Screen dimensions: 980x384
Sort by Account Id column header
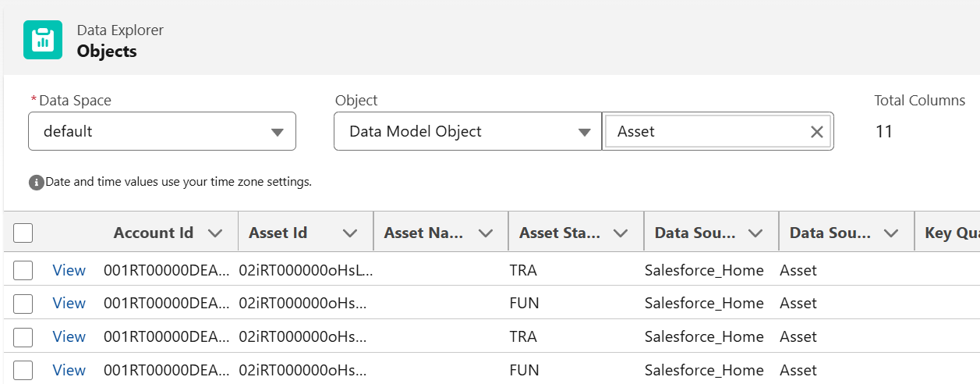153,233
